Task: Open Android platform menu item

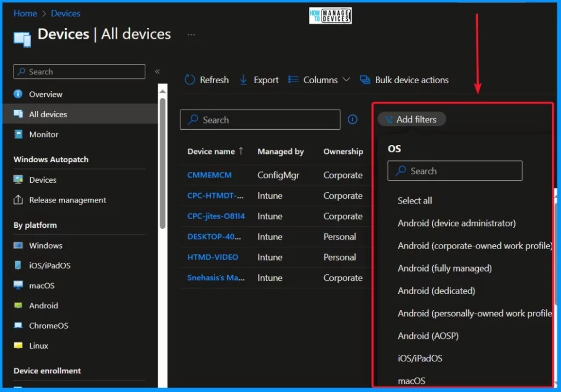Action: tap(44, 305)
